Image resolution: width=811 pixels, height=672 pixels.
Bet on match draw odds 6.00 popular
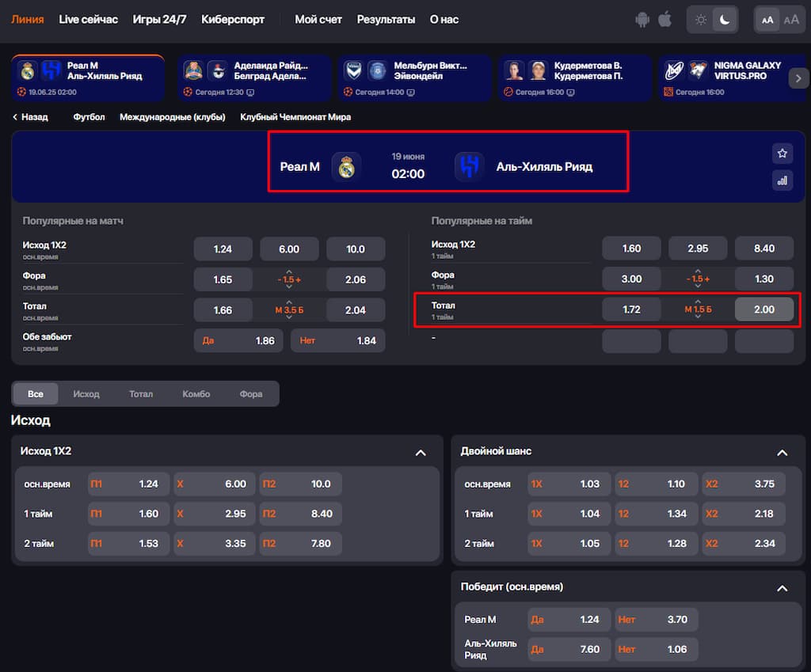(289, 249)
